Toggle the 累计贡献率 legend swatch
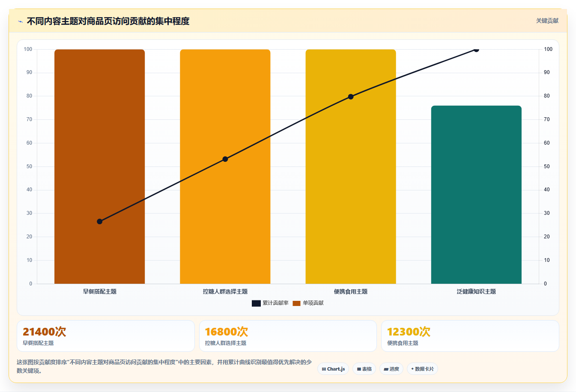The width and height of the screenshot is (576, 392). [256, 303]
